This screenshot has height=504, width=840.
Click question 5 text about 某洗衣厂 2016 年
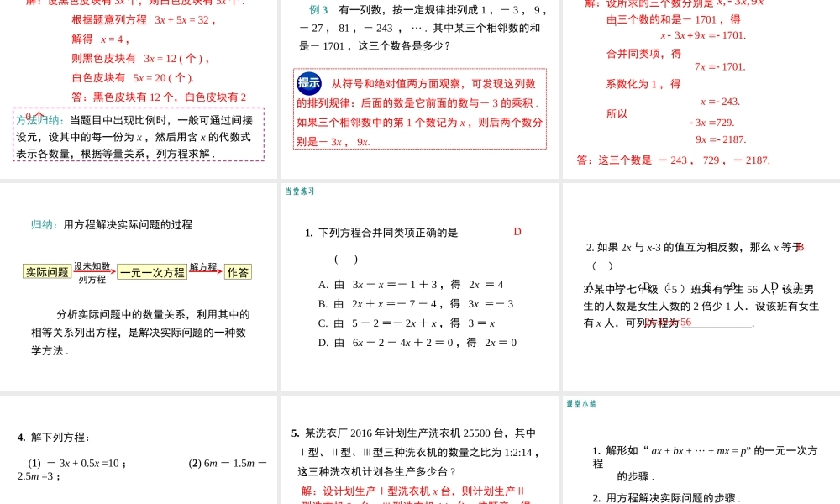pos(415,453)
